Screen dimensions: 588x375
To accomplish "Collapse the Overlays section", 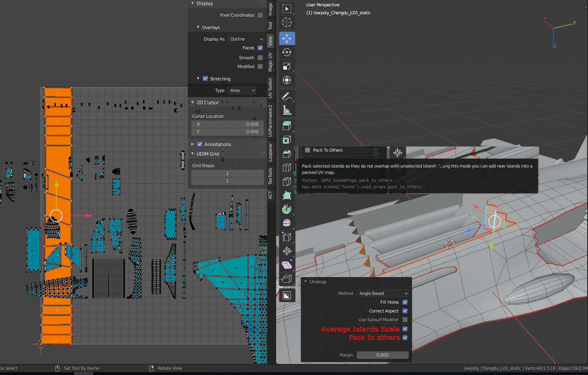I will 198,27.
